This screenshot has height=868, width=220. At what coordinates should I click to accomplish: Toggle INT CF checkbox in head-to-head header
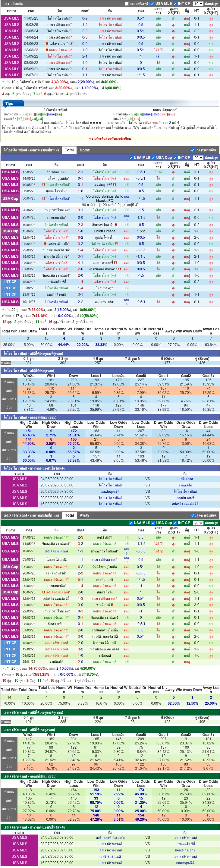pyautogui.click(x=175, y=4)
